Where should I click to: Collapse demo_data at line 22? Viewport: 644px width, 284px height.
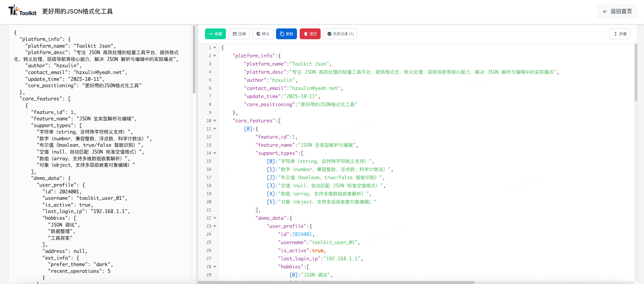[x=215, y=218]
